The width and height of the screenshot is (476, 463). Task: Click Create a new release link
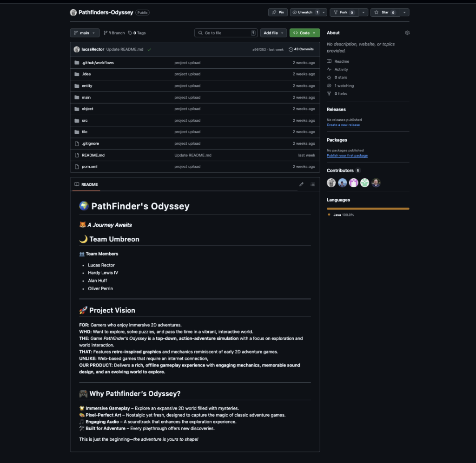[343, 125]
